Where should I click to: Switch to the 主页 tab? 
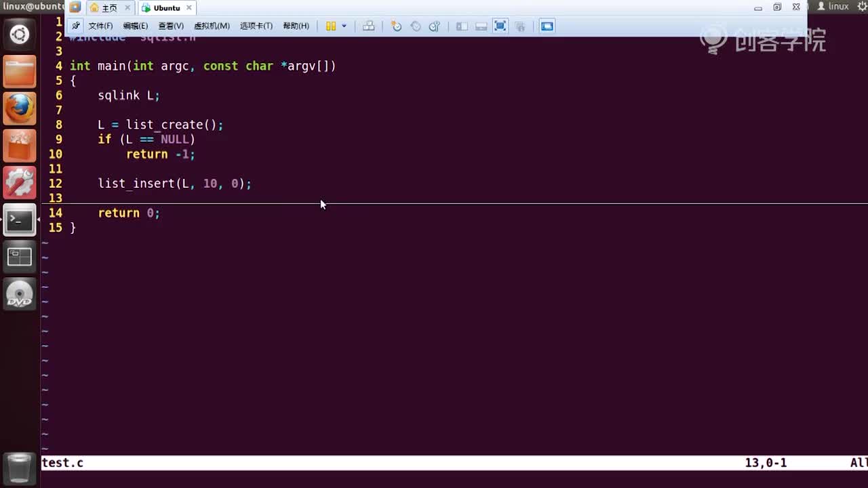(x=109, y=7)
